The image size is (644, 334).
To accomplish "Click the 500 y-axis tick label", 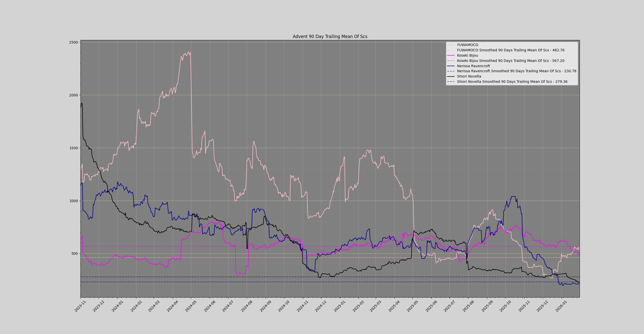I will tap(74, 253).
